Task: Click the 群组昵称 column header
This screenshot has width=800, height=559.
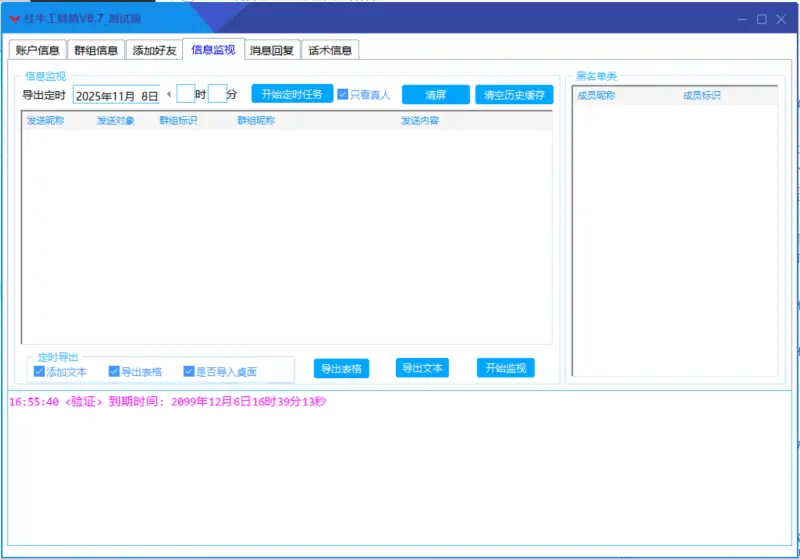Action: [256, 120]
